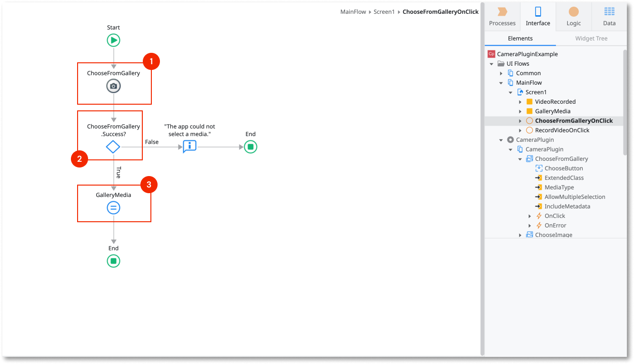This screenshot has width=634, height=364.
Task: Collapse the UI Flows folder
Action: [491, 63]
